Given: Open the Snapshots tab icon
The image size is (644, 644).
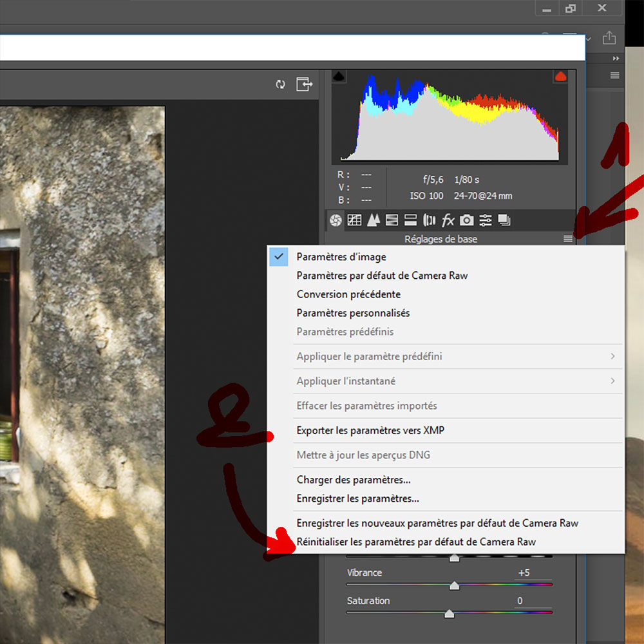Looking at the screenshot, I should pyautogui.click(x=504, y=220).
